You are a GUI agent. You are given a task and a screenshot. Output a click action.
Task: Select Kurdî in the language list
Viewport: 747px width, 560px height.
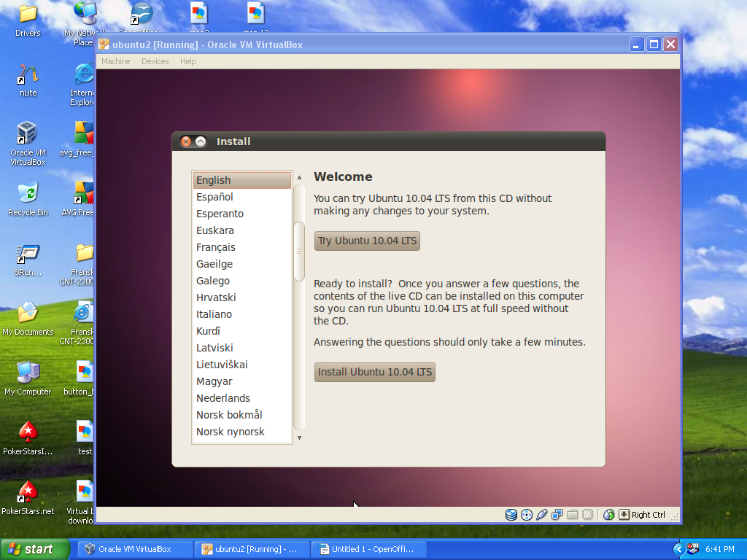click(x=242, y=331)
